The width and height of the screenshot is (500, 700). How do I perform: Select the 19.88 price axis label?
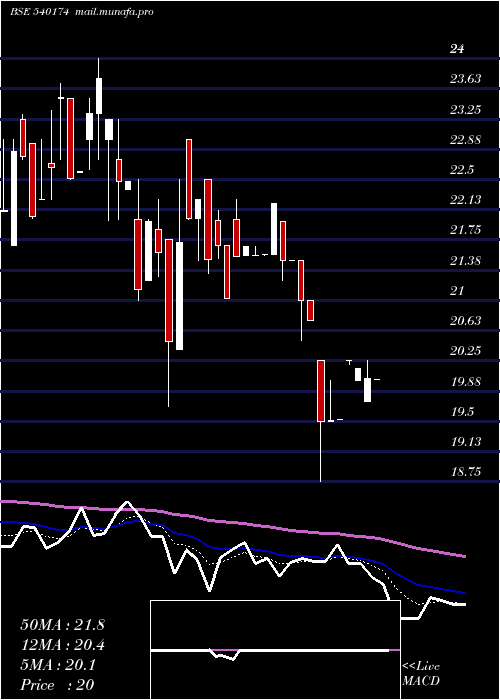pyautogui.click(x=465, y=381)
